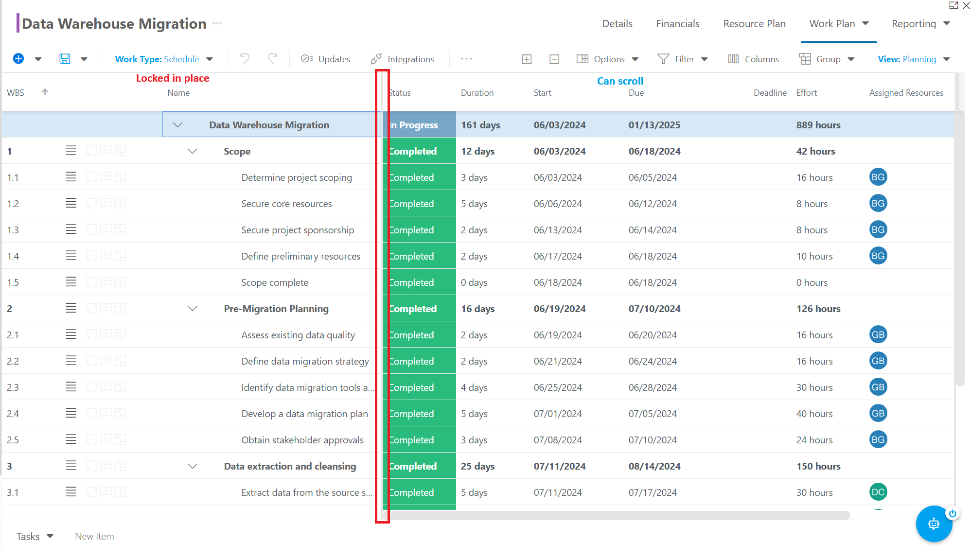This screenshot has width=971, height=560.
Task: Open the Work Type: Schedule dropdown
Action: 164,59
